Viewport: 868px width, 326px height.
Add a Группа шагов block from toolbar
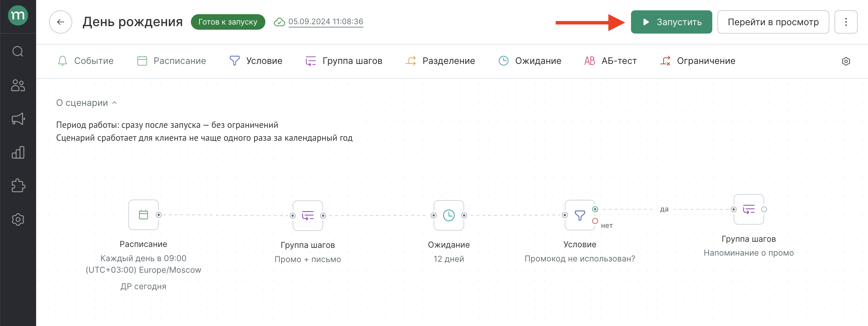point(344,61)
